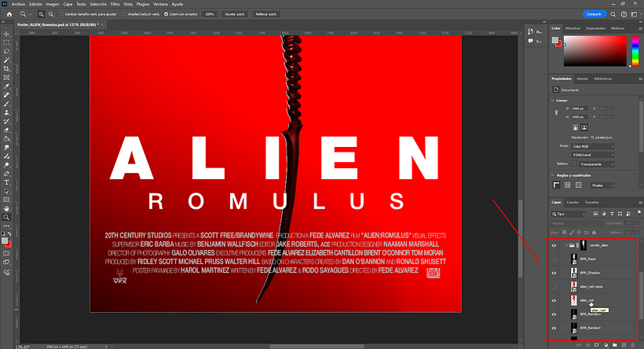This screenshot has height=349, width=644.
Task: Click the 100% zoom button
Action: 210,14
